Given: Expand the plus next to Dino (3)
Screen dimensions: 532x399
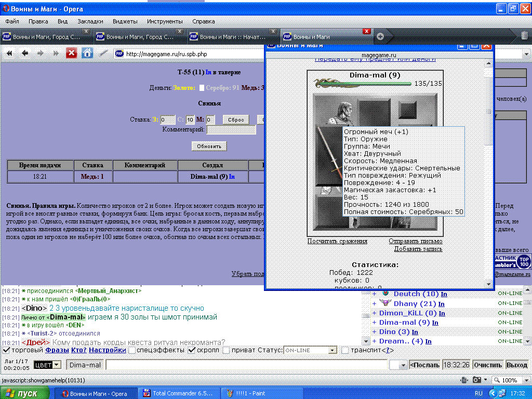Looking at the screenshot, I should tap(375, 332).
